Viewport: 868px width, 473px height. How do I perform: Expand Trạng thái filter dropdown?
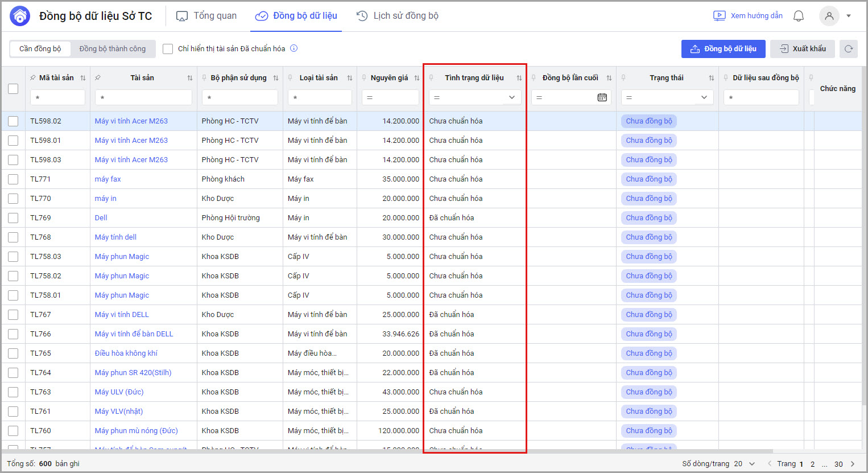[704, 97]
